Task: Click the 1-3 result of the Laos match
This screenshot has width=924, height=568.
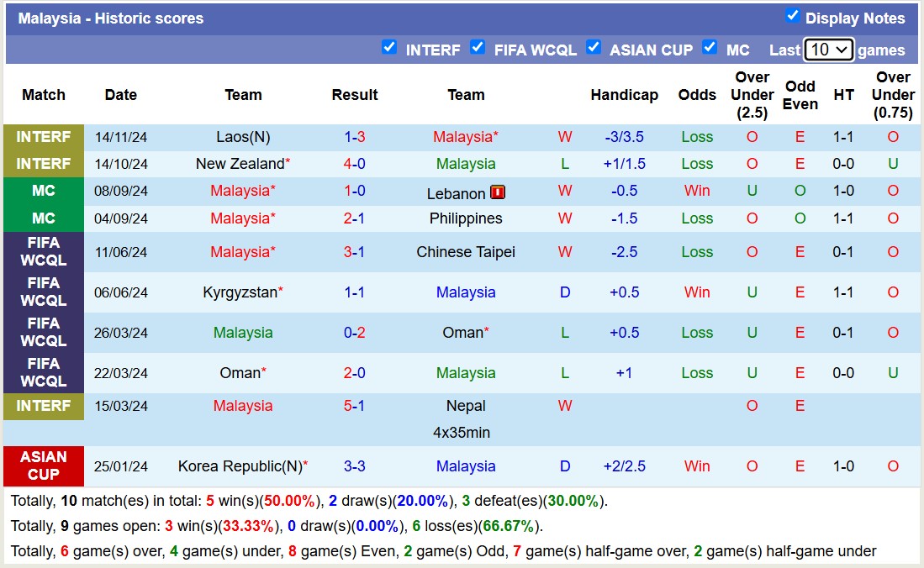Action: click(354, 136)
